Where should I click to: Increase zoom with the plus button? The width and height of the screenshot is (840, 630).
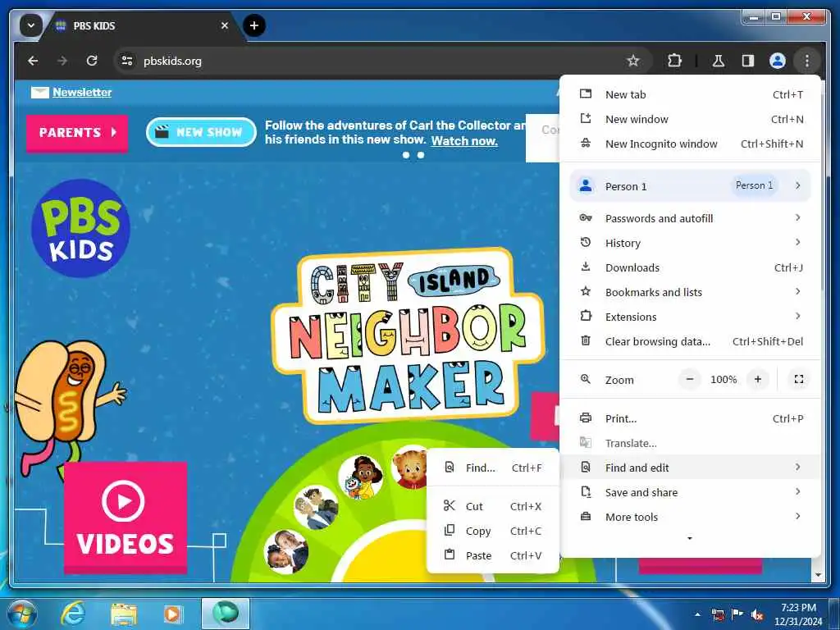point(757,379)
